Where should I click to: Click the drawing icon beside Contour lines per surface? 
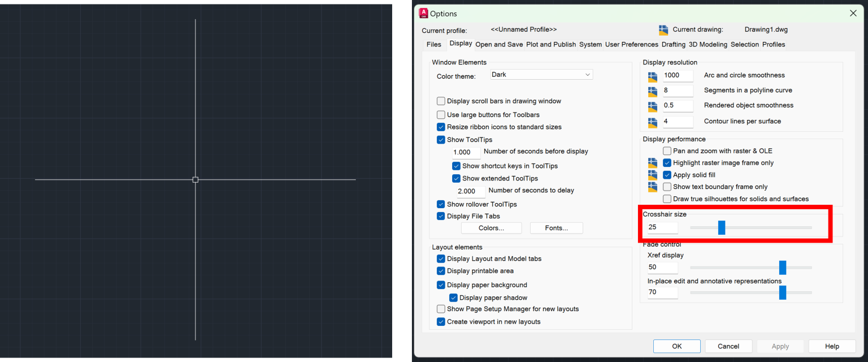(652, 120)
